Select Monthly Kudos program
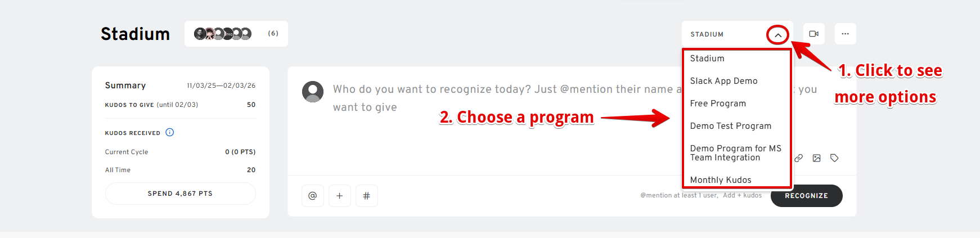Image resolution: width=980 pixels, height=238 pixels. 721,180
